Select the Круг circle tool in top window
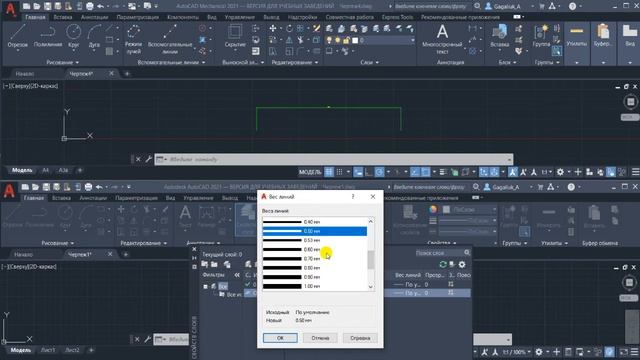The image size is (640, 360). tap(73, 36)
